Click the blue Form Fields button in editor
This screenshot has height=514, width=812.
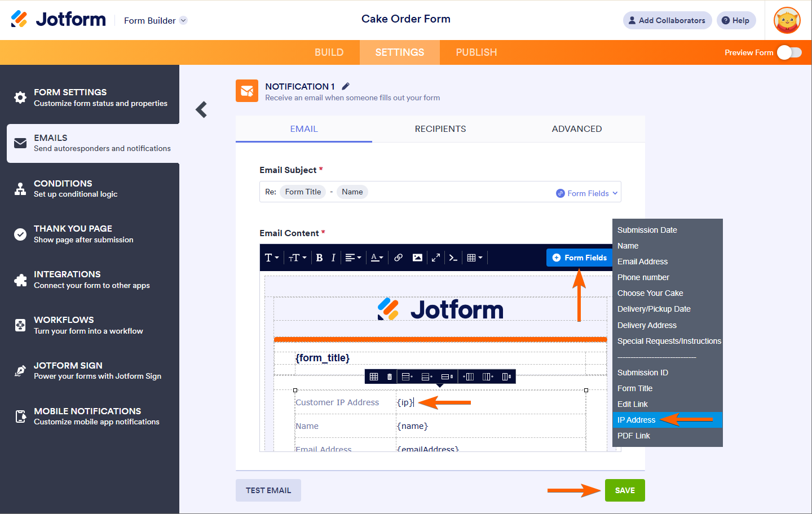tap(580, 258)
